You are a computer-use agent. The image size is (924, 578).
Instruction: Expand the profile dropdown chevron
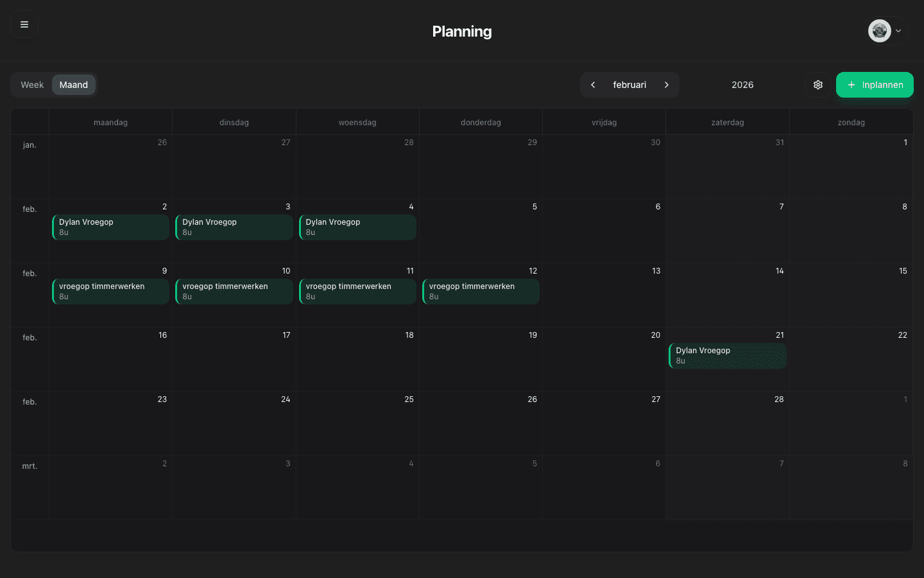click(898, 31)
